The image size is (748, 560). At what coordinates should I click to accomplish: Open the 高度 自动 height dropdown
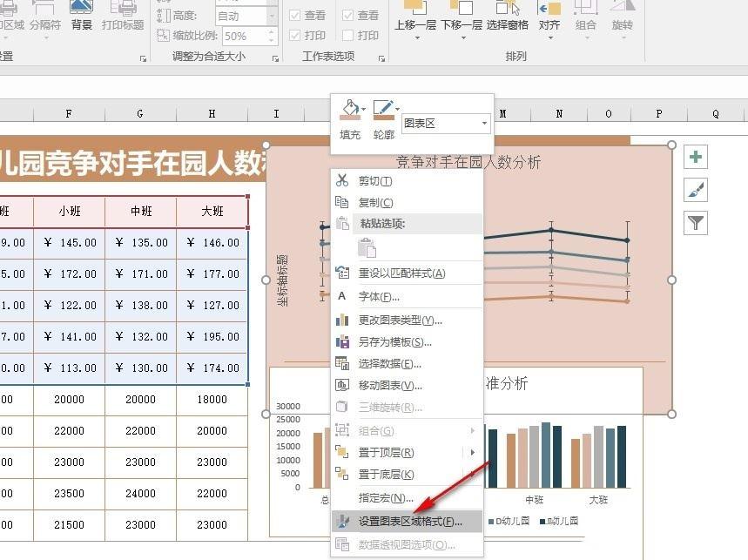pos(272,17)
